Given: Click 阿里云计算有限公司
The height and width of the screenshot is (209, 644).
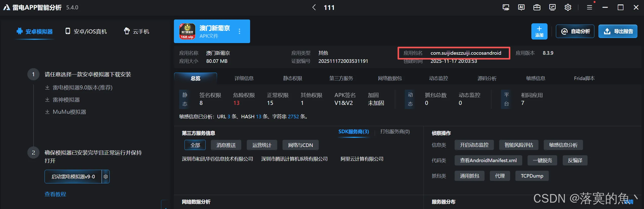Looking at the screenshot, I should (x=362, y=159).
